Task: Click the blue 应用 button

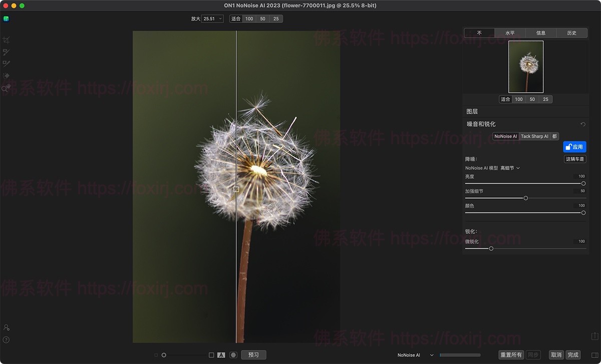Action: tap(574, 147)
